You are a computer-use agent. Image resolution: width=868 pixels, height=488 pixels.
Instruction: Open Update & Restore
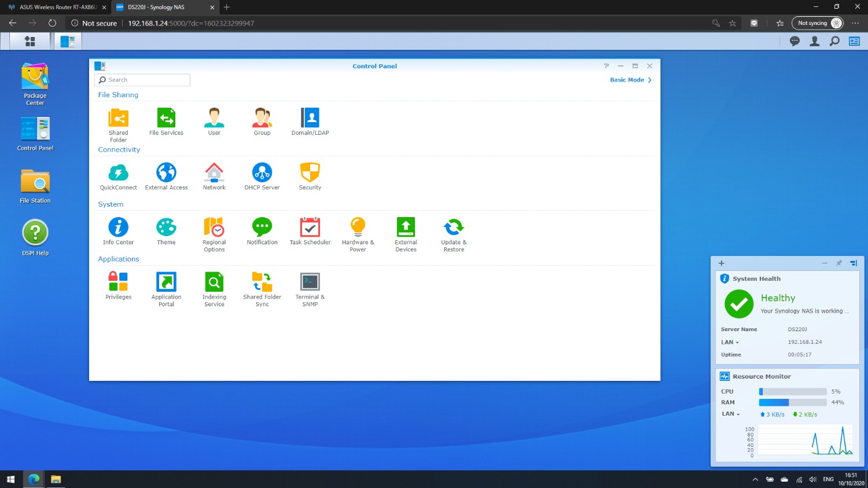click(454, 234)
